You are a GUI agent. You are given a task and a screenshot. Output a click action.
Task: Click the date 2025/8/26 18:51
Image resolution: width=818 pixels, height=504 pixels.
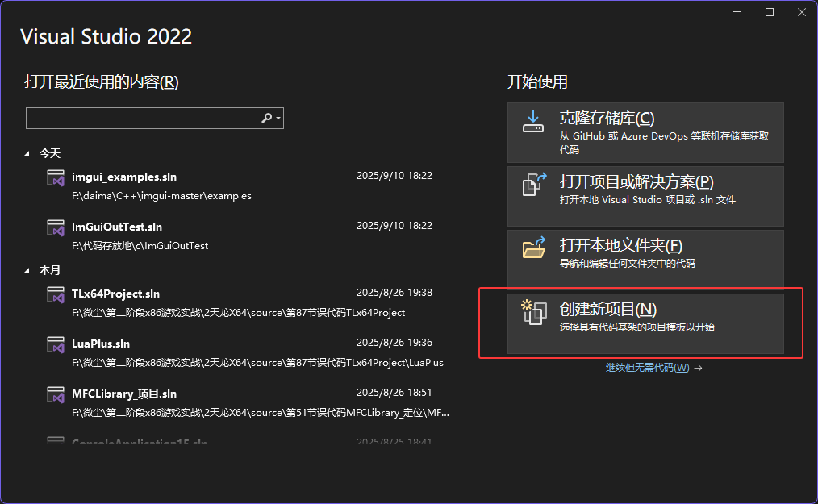pos(394,393)
